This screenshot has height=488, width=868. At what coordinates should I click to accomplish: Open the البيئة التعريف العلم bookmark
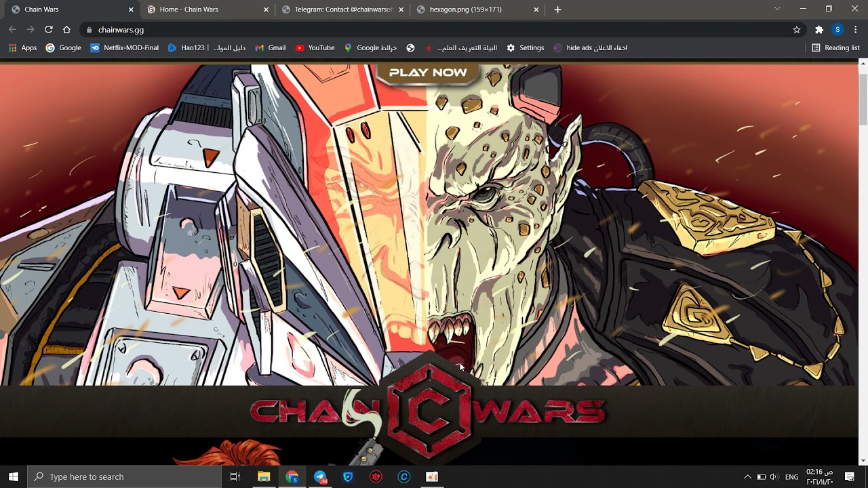[x=460, y=48]
